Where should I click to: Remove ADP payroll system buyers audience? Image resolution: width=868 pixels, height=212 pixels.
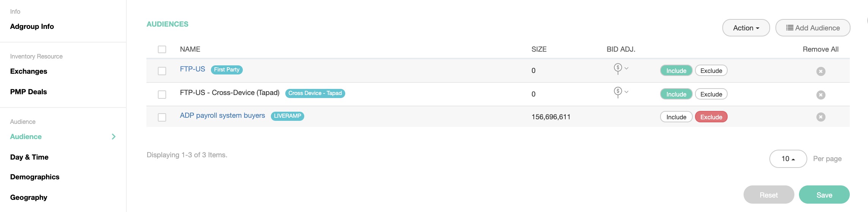point(821,117)
